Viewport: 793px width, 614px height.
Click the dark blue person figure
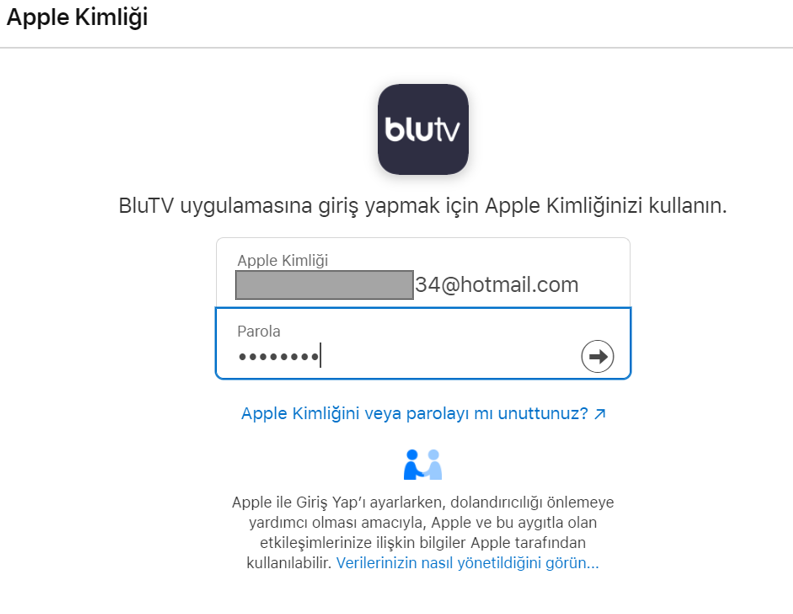pyautogui.click(x=413, y=464)
